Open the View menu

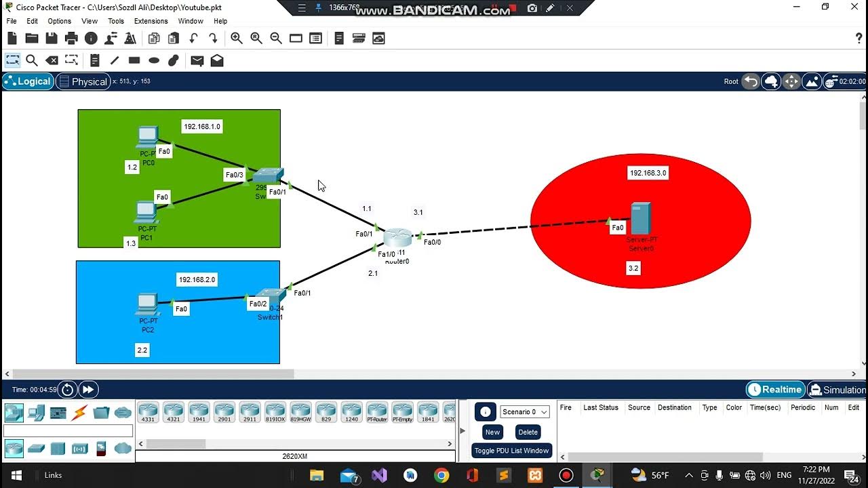click(x=90, y=21)
